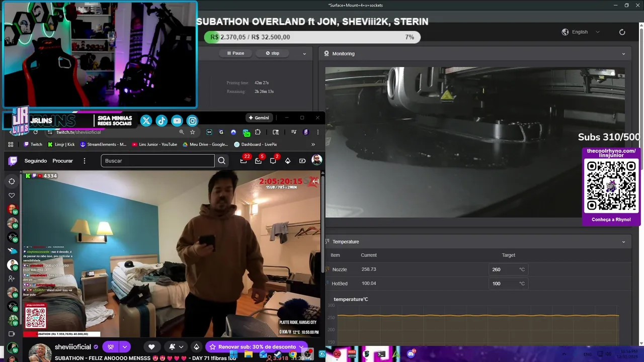This screenshot has height=362, width=644.
Task: Open Chrome apps grid icon
Action: 11,144
